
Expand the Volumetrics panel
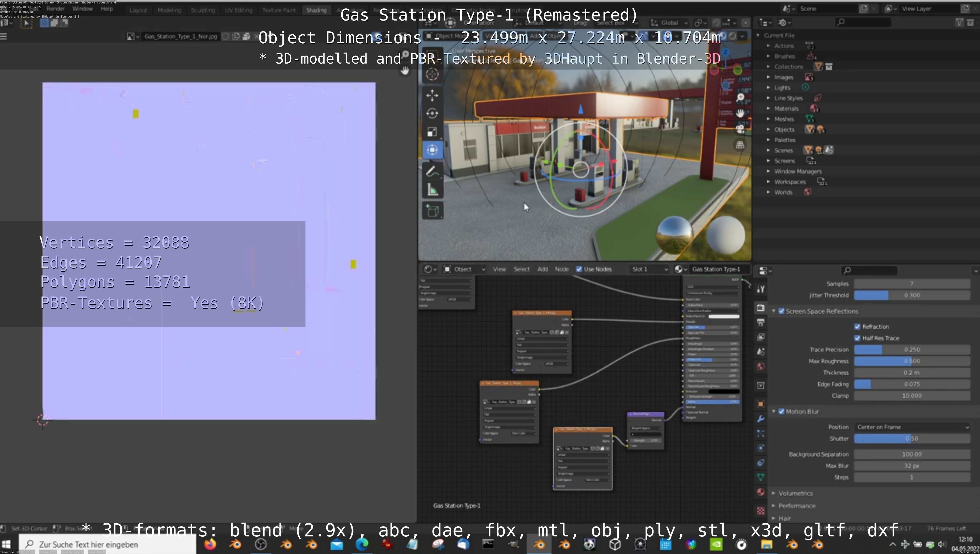pos(795,493)
